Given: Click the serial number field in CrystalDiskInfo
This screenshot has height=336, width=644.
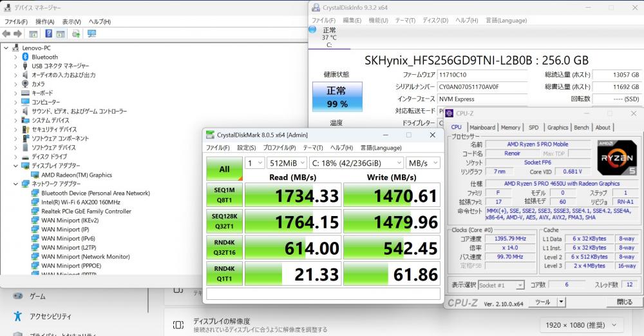Looking at the screenshot, I should pos(482,87).
